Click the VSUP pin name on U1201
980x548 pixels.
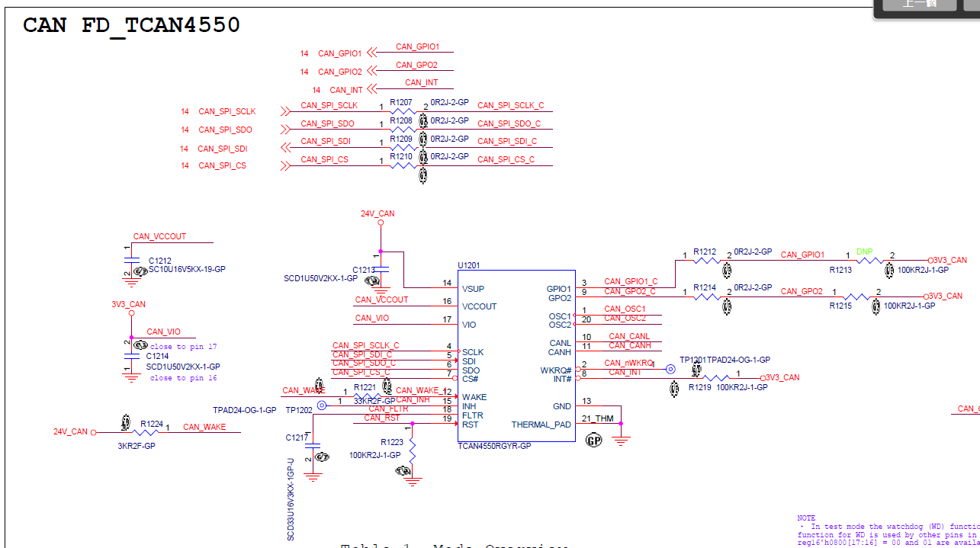coord(473,290)
